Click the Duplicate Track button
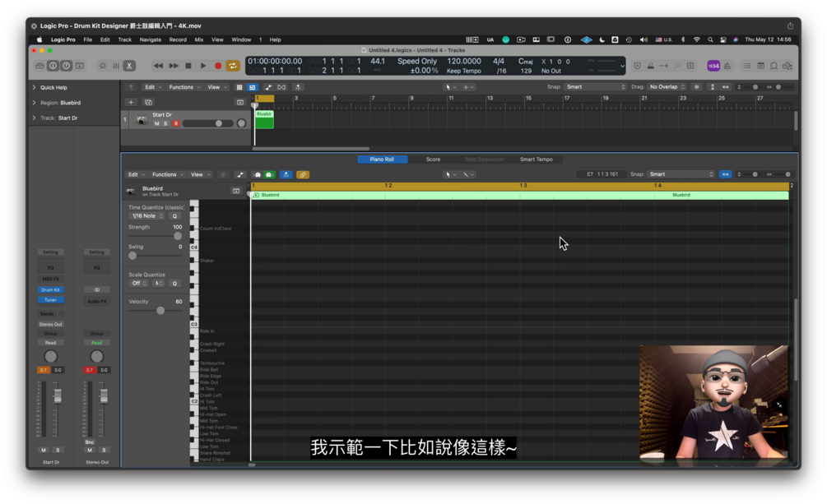 point(148,102)
